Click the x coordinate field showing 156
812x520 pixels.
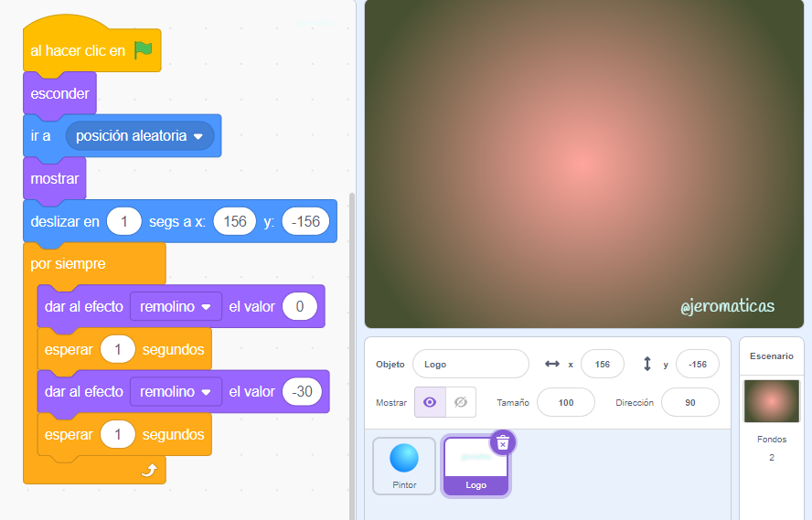tap(603, 365)
